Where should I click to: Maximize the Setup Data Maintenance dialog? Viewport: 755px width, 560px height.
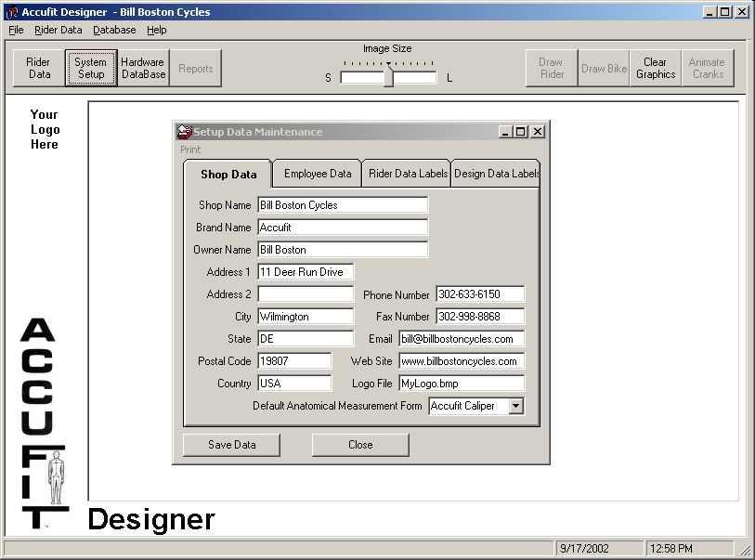coord(520,132)
